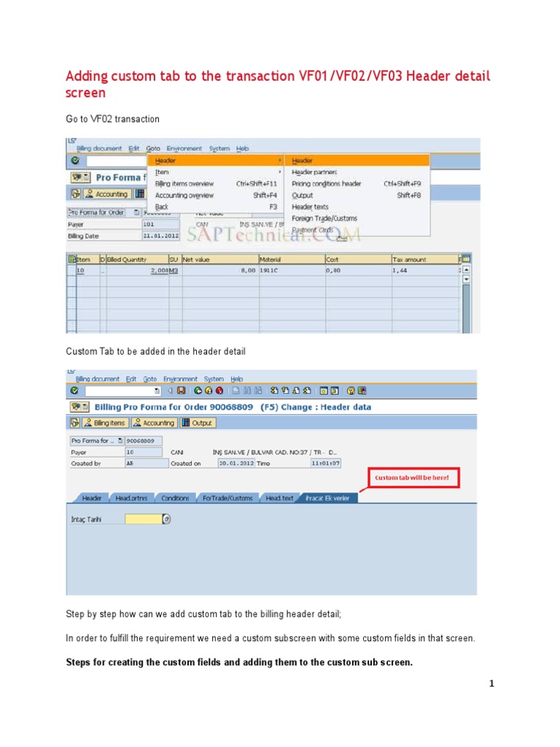The image size is (560, 747).
Task: Click the Output button
Action: [x=198, y=422]
